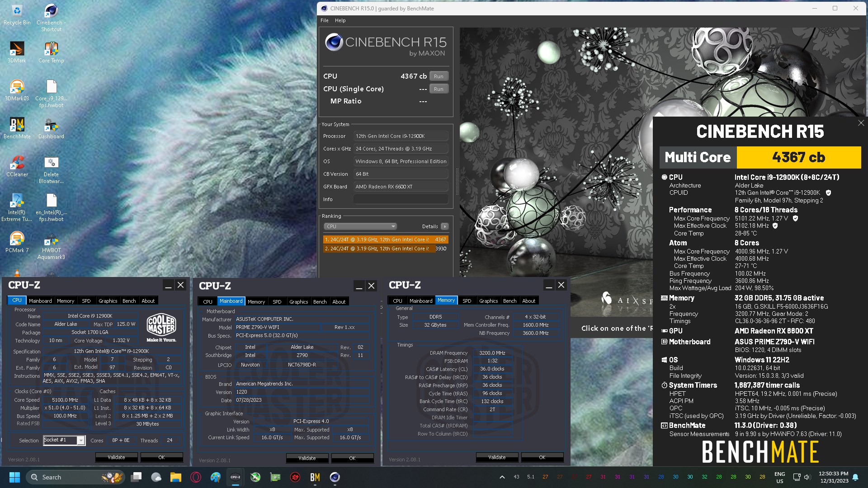The image size is (868, 488).
Task: Launch Opera browser from the taskbar
Action: 196,477
